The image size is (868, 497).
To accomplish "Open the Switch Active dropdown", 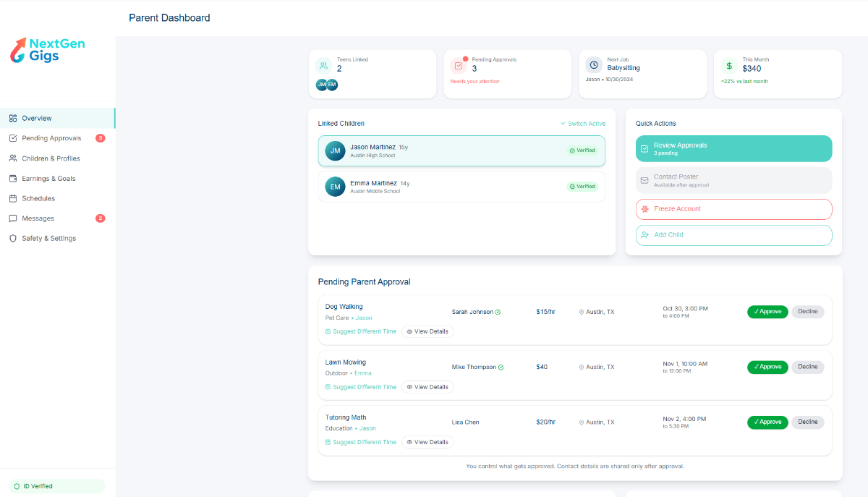I will point(583,123).
